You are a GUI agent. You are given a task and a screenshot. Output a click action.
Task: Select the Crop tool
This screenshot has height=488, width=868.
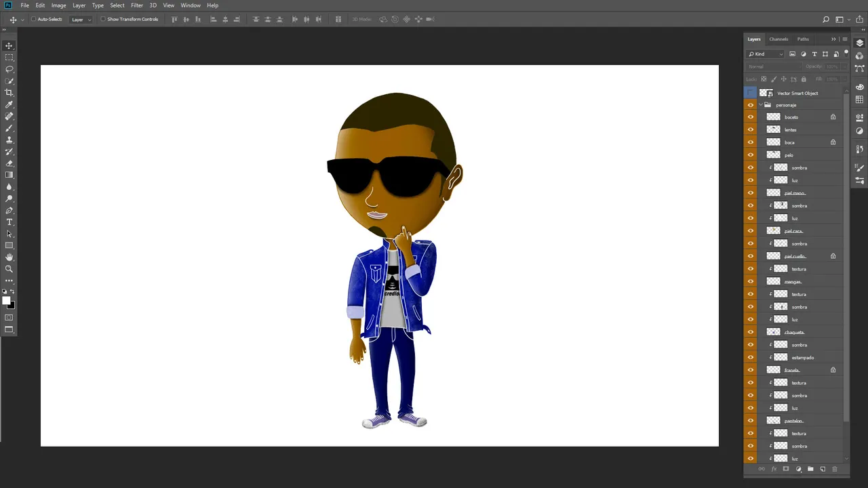(x=9, y=93)
